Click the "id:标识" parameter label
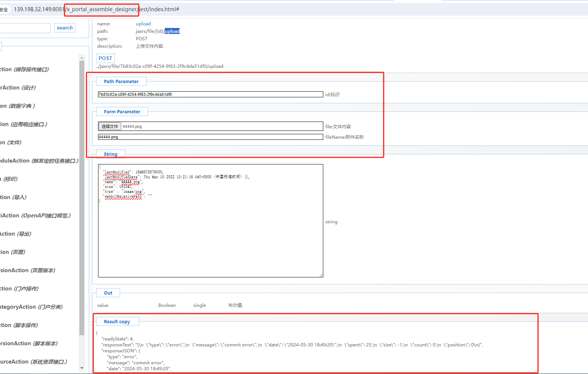The width and height of the screenshot is (588, 374). point(332,95)
